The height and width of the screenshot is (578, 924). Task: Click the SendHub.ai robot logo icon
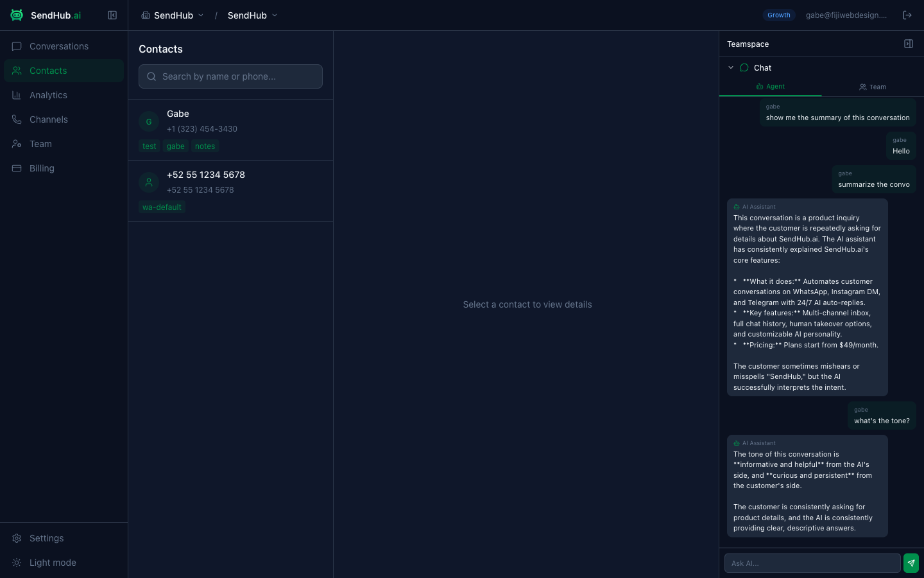click(x=17, y=15)
